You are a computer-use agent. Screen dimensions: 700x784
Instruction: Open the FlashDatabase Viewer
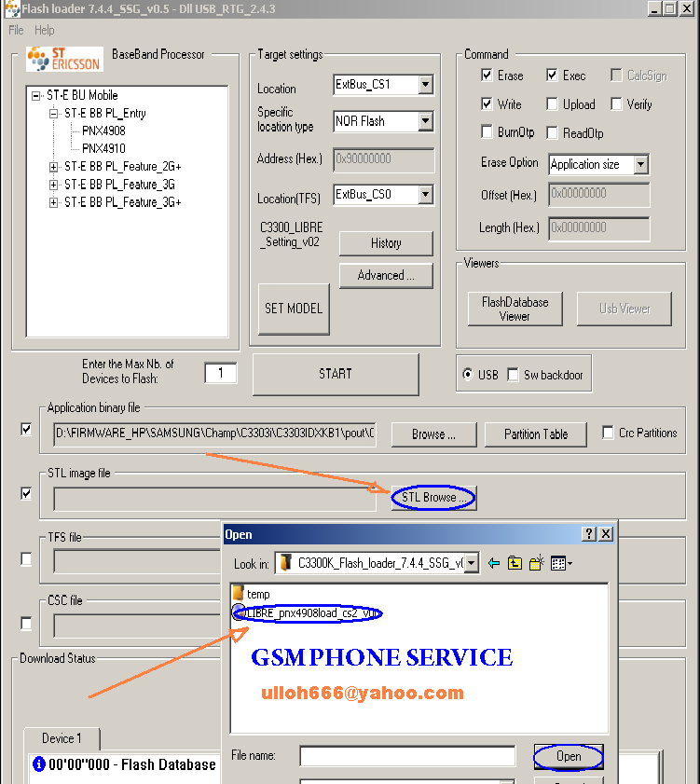(515, 309)
